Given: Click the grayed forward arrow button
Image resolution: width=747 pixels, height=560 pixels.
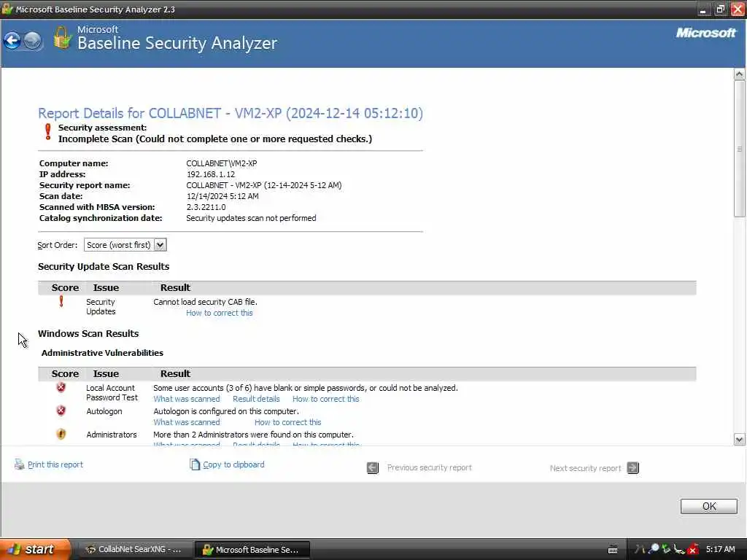Looking at the screenshot, I should point(33,41).
